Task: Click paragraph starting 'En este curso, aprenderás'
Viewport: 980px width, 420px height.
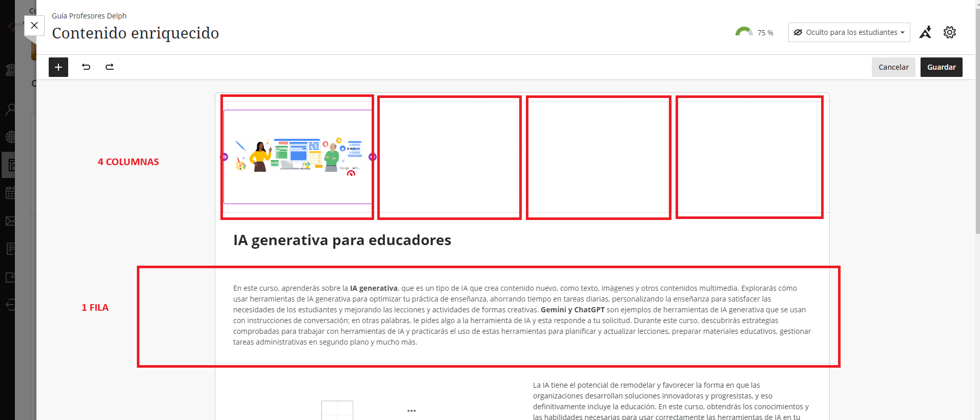Action: pos(522,315)
